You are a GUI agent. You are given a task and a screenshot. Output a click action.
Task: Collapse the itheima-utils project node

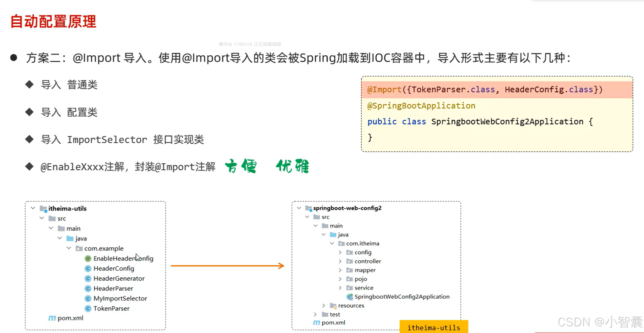(33, 208)
